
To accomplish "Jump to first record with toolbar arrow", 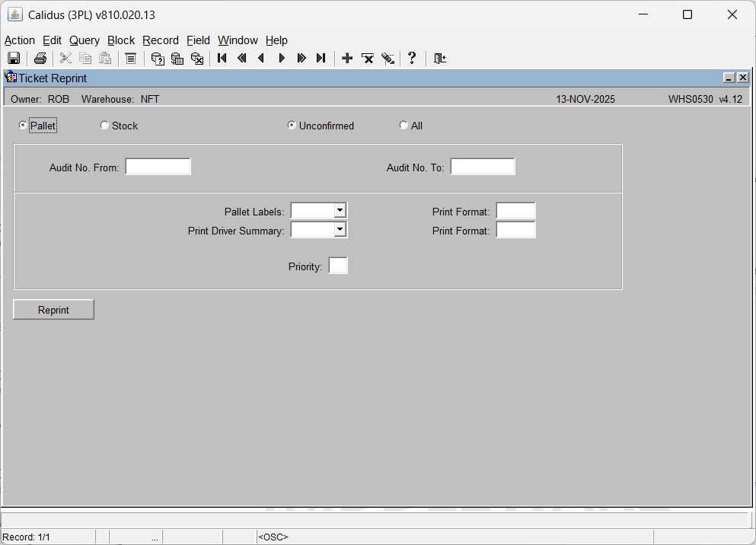I will 222,59.
